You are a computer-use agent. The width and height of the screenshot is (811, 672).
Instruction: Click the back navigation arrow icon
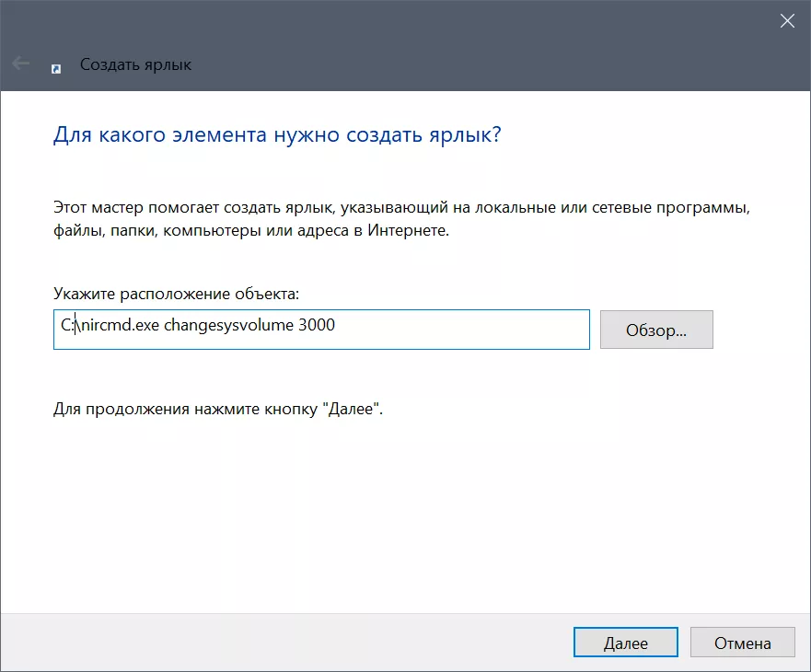(x=19, y=64)
